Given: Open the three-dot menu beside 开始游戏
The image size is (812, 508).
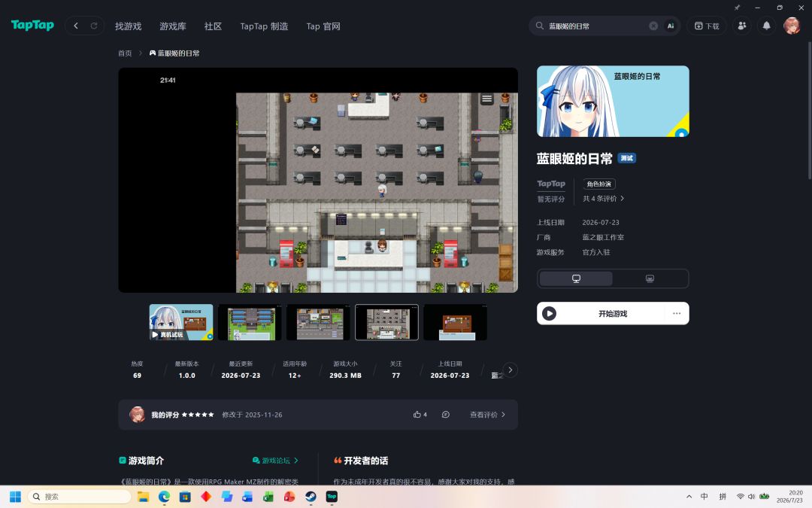Looking at the screenshot, I should (x=677, y=314).
